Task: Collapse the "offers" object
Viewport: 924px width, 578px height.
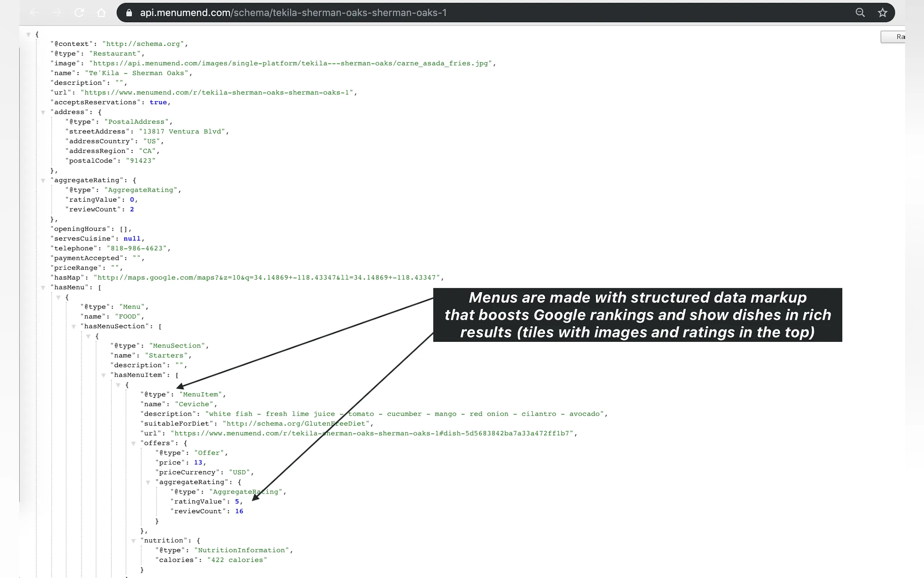Action: (x=133, y=443)
